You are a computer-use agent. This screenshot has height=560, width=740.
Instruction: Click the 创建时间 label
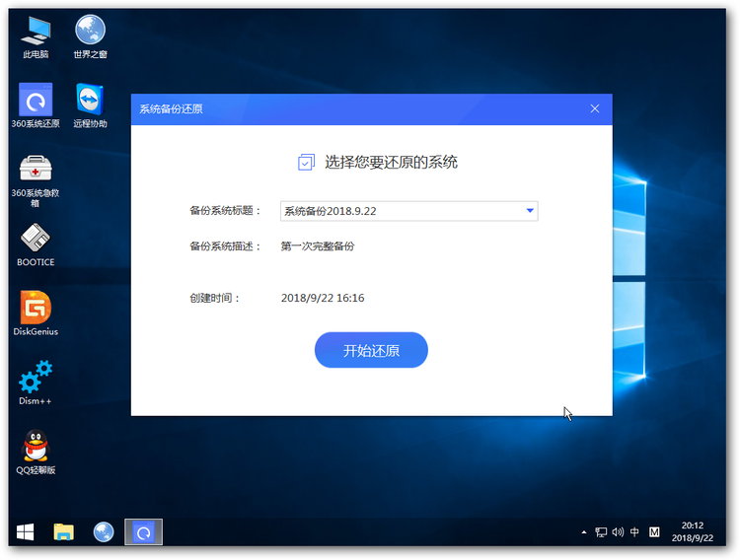(x=215, y=298)
